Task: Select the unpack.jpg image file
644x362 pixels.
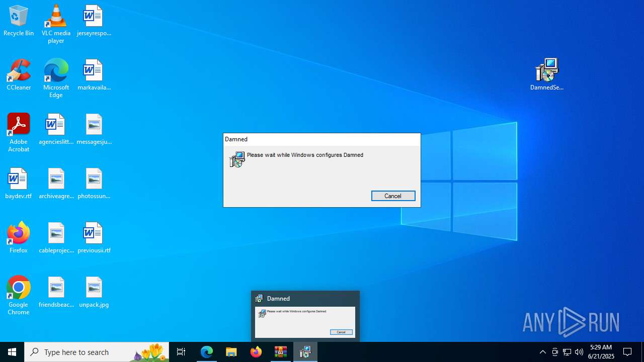Action: (x=94, y=293)
